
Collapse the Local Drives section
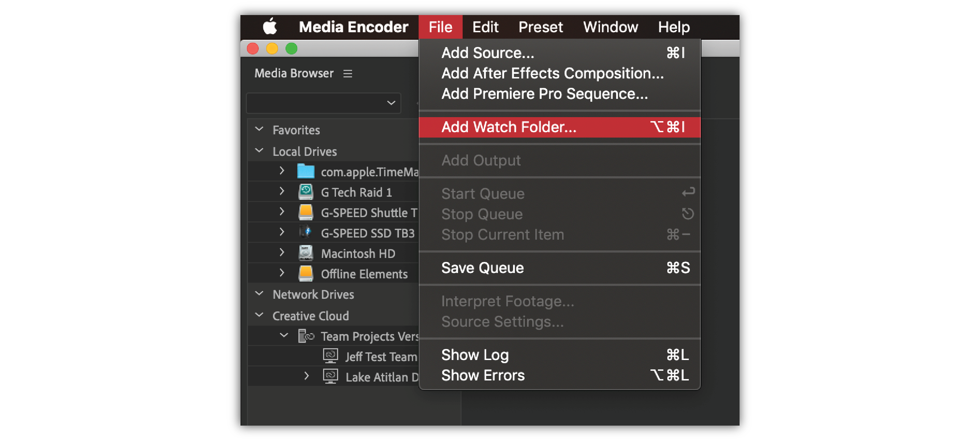click(x=259, y=151)
